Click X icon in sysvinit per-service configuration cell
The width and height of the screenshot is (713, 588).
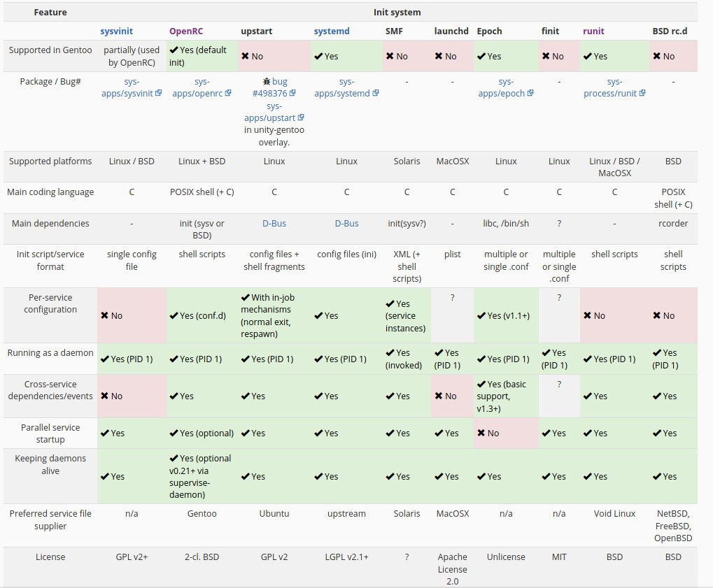click(104, 315)
